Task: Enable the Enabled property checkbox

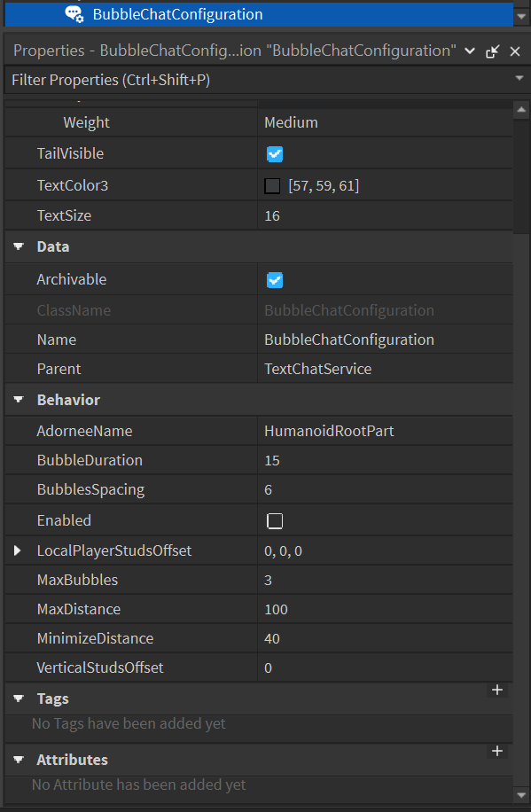Action: pyautogui.click(x=274, y=520)
